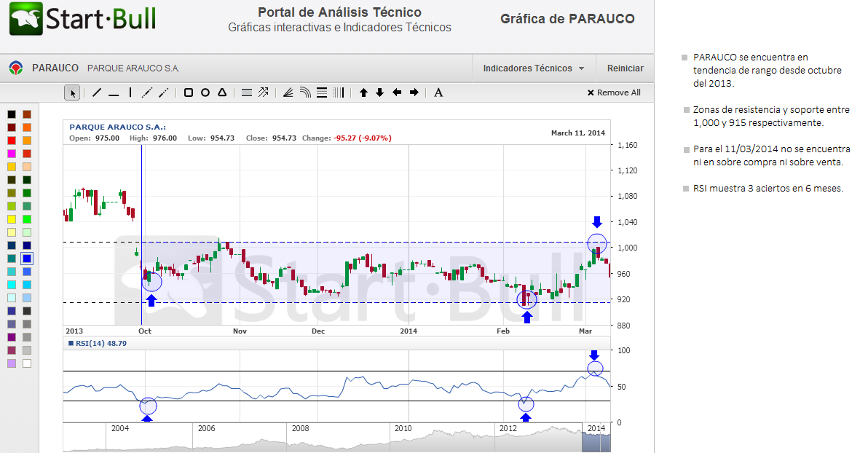This screenshot has height=453, width=868.
Task: Pick the lavender purple swatch
Action: click(12, 363)
